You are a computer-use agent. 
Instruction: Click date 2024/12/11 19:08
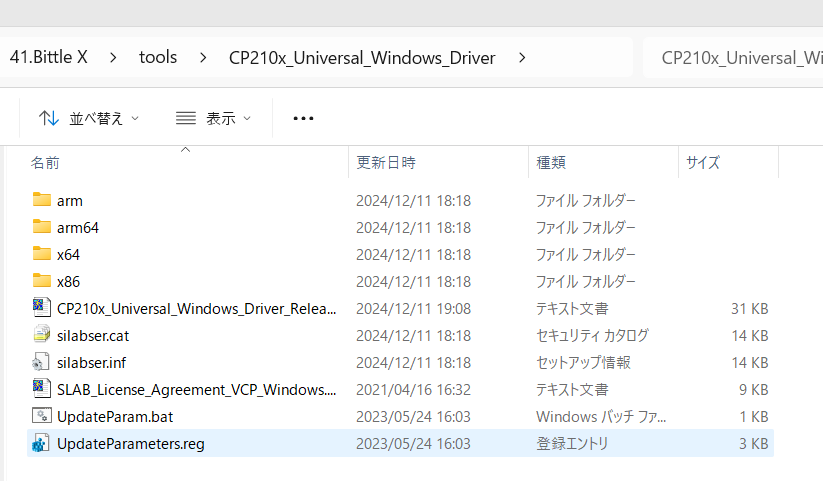coord(414,309)
